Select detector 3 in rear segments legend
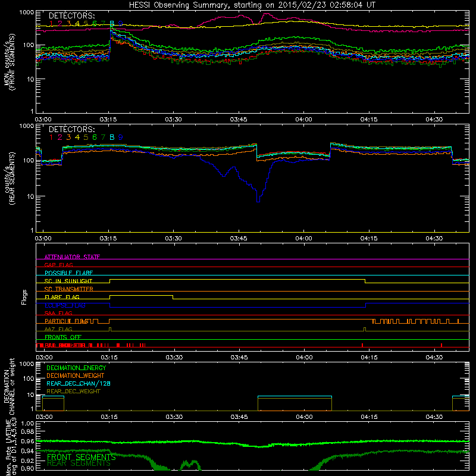This screenshot has width=476, height=476. (x=68, y=137)
